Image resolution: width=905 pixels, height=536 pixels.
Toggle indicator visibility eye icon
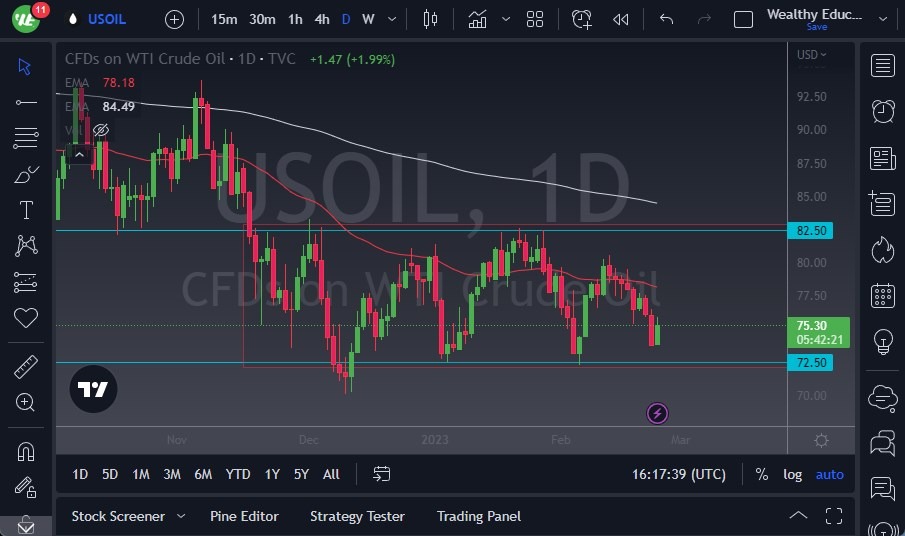101,130
